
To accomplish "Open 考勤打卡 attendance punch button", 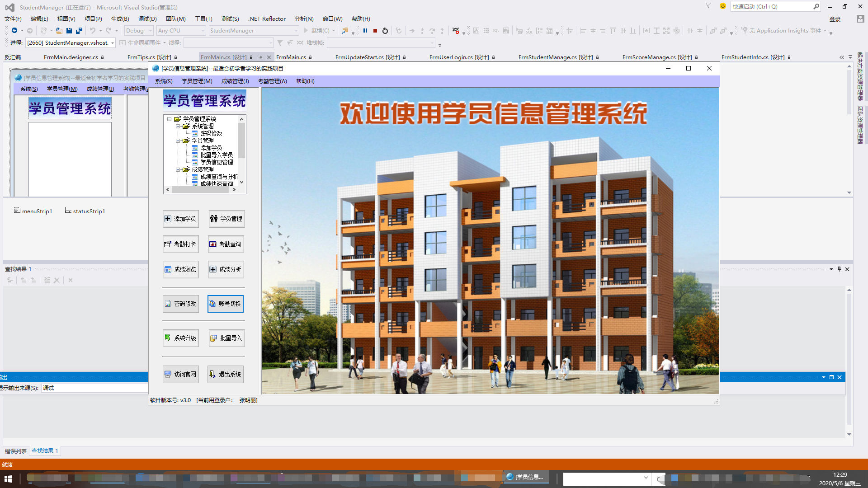I will 180,244.
